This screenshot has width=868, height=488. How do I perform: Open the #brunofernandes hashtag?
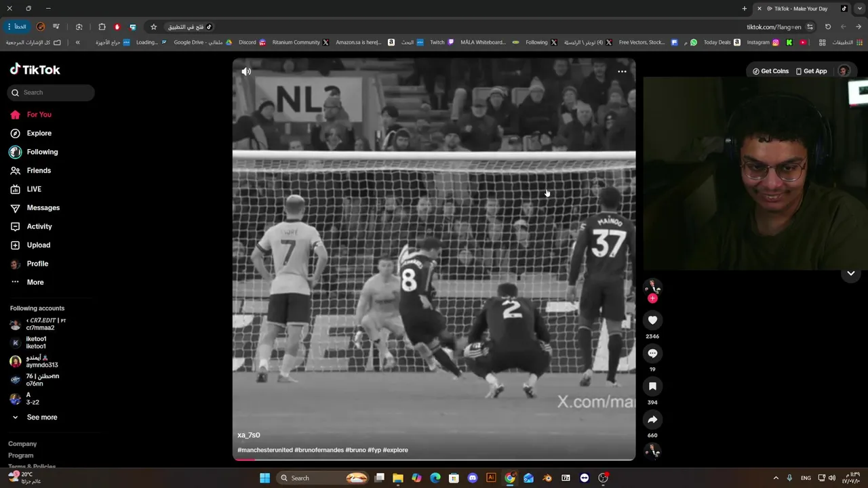pos(319,450)
